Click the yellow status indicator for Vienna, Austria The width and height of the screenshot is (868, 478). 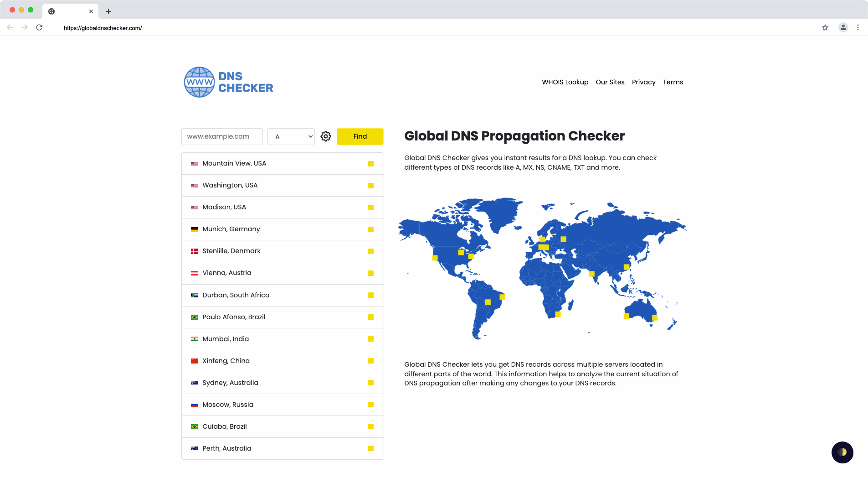(x=370, y=273)
